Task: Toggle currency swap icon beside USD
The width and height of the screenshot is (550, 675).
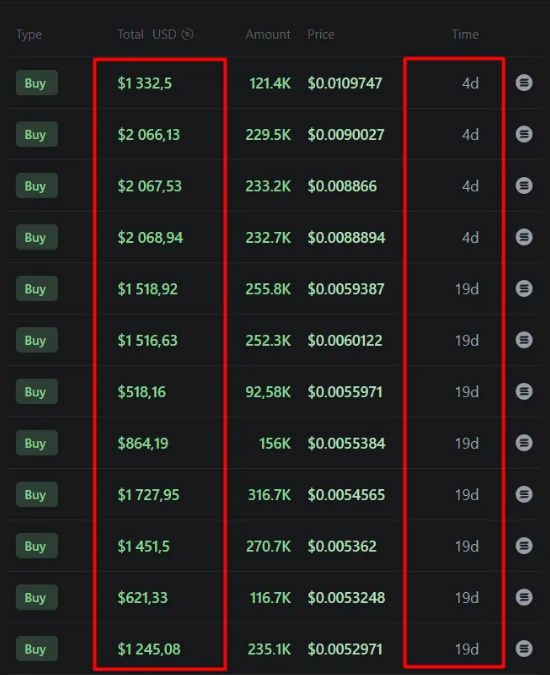Action: pyautogui.click(x=187, y=34)
